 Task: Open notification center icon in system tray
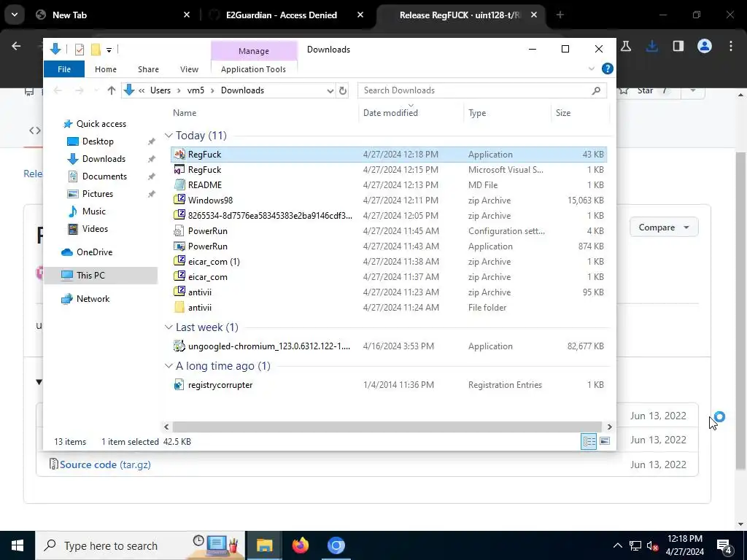tap(724, 545)
